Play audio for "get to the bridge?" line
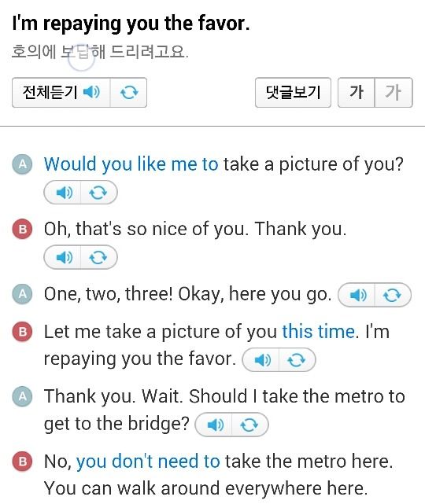The height and width of the screenshot is (504, 425). [213, 425]
